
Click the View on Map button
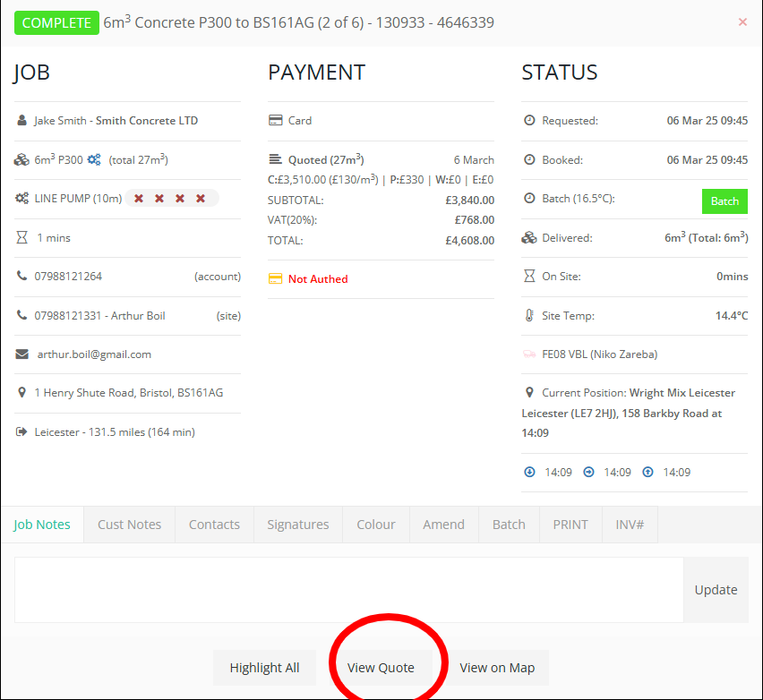click(497, 668)
